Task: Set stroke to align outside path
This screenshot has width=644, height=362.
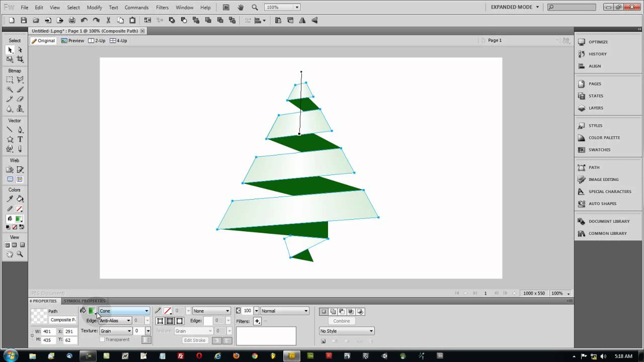Action: tap(180, 321)
